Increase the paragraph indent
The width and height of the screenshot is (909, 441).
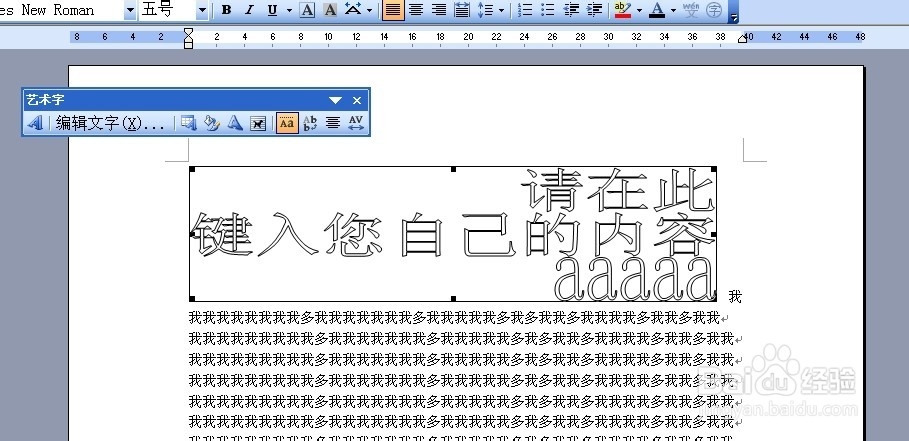pyautogui.click(x=594, y=10)
